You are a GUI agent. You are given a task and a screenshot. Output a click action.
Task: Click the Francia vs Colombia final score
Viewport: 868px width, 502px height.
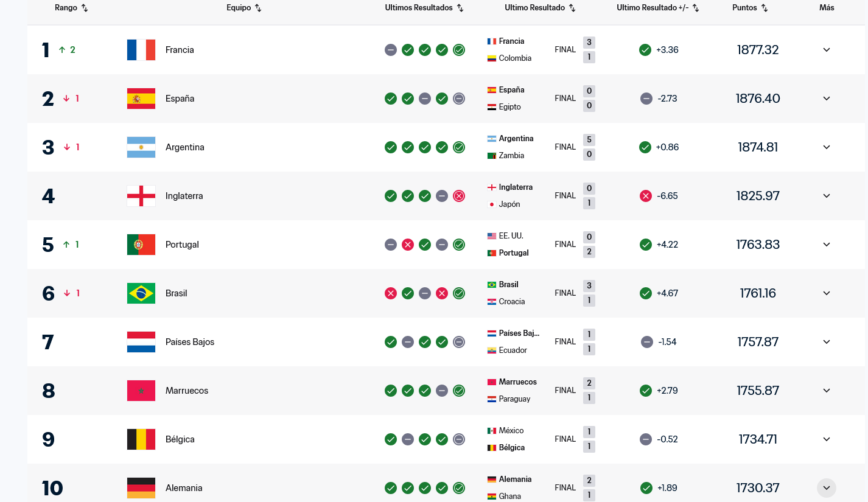589,50
